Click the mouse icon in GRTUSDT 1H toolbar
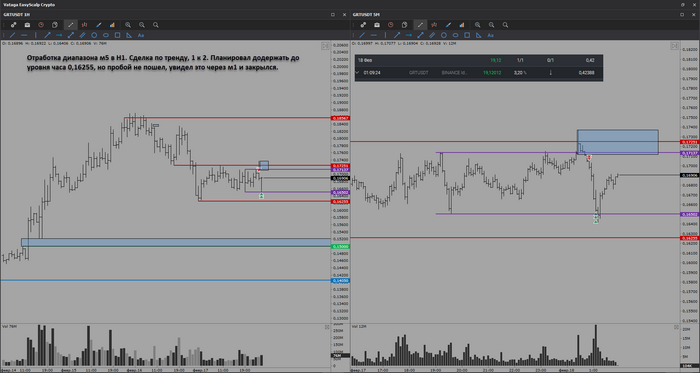700x373 pixels. (x=55, y=25)
